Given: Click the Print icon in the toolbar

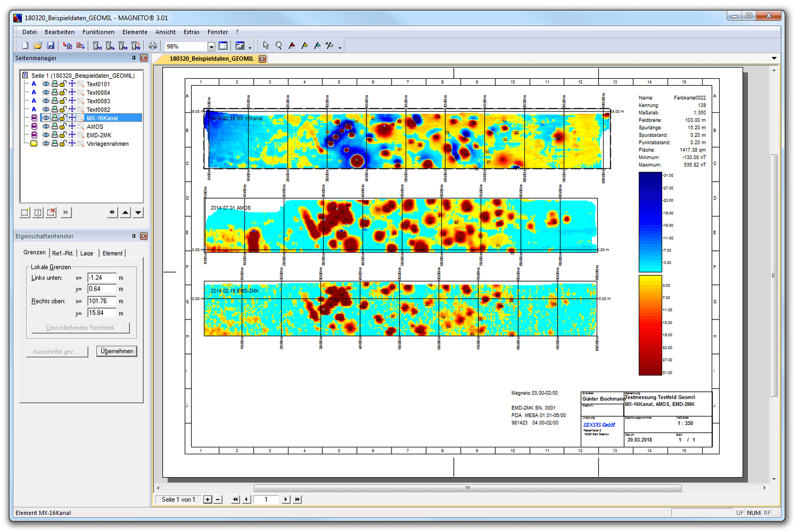Looking at the screenshot, I should (x=152, y=46).
